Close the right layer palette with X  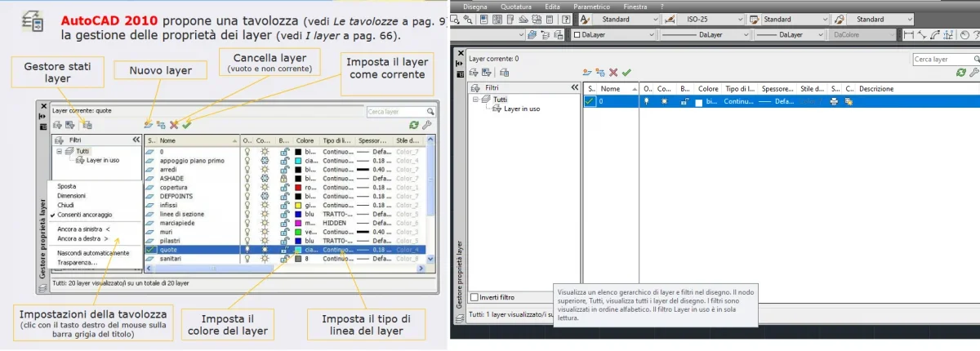[461, 52]
